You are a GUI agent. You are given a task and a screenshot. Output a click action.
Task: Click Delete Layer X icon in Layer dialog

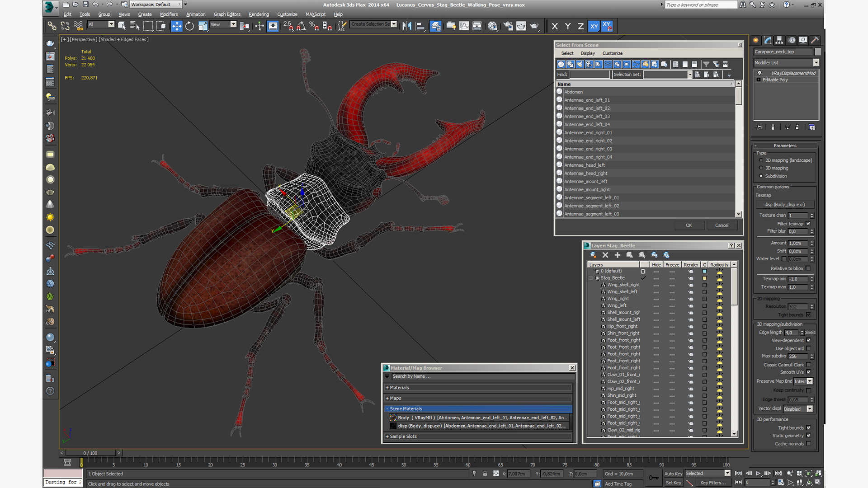point(605,255)
